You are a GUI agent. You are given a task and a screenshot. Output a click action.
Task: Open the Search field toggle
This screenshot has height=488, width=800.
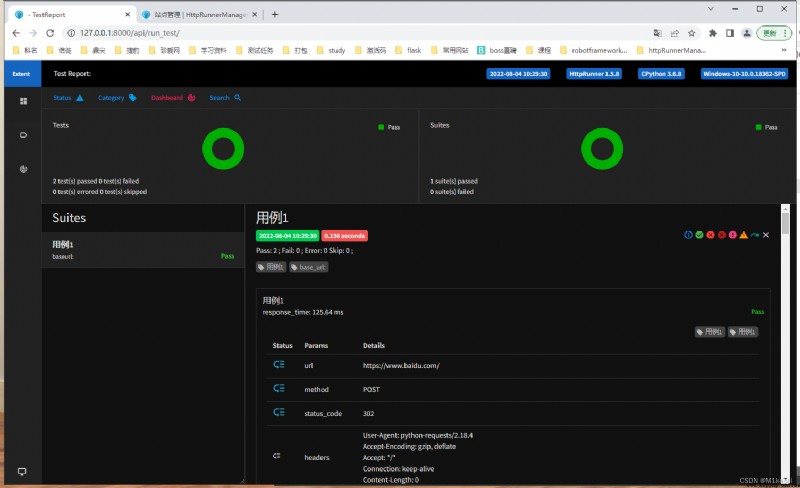pos(225,97)
